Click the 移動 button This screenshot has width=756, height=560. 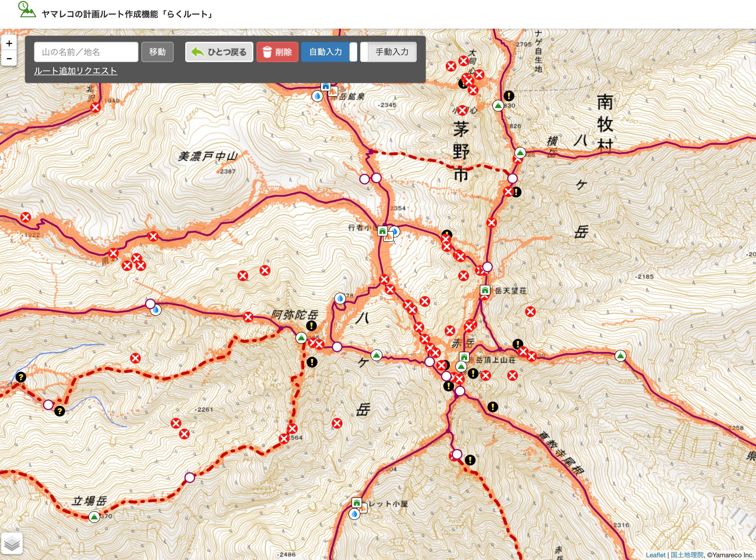coord(158,52)
